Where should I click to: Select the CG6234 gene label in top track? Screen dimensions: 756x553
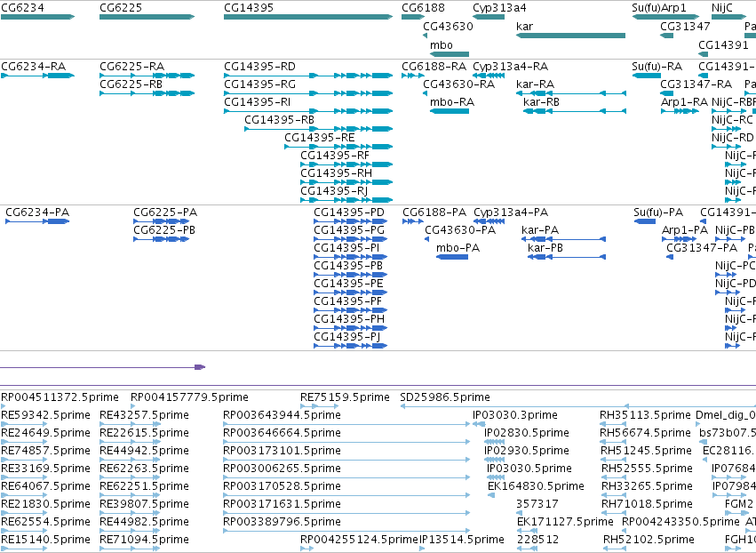pyautogui.click(x=23, y=8)
